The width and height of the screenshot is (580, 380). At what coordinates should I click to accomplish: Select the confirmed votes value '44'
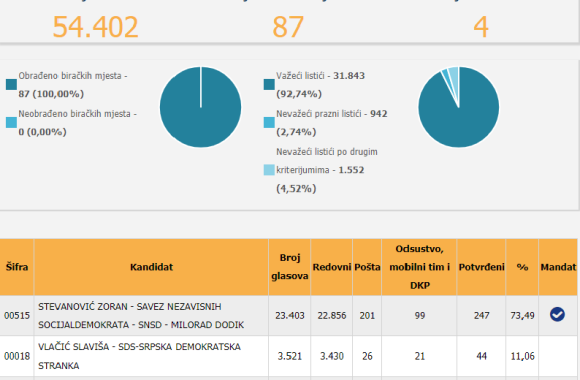click(482, 356)
